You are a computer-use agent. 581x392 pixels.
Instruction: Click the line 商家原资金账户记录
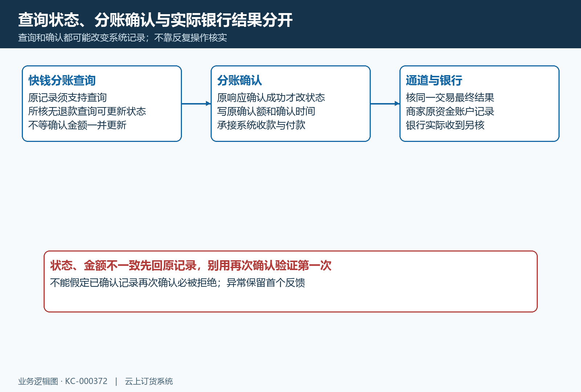(450, 111)
